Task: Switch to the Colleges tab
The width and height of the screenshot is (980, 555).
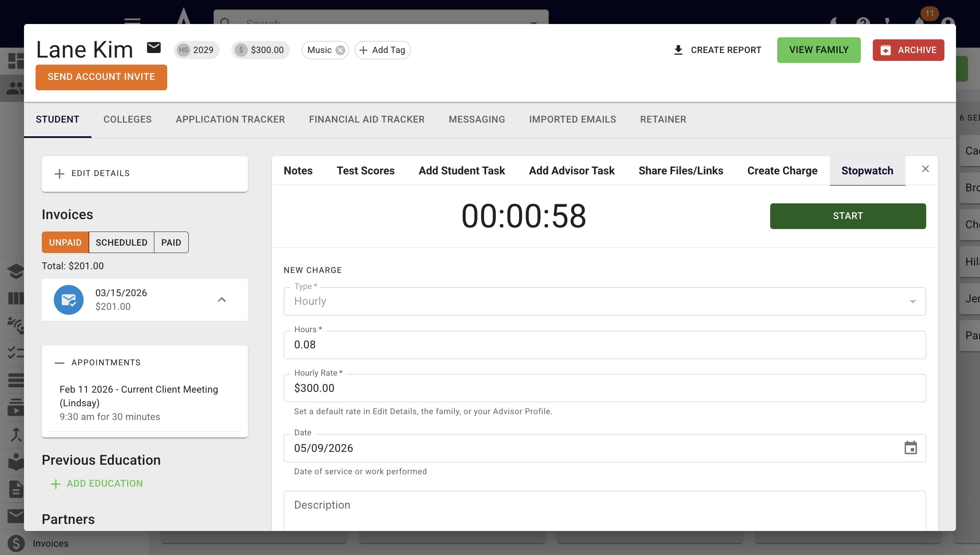Action: 127,120
